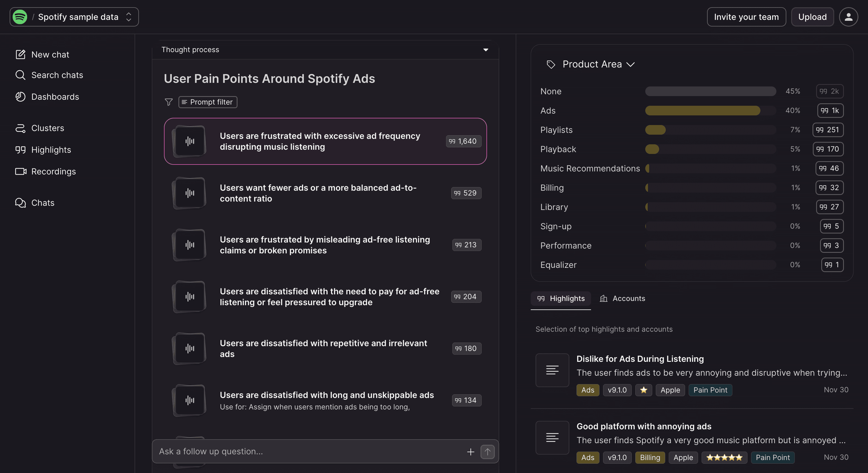Image resolution: width=868 pixels, height=473 pixels.
Task: Toggle the Ads 1k highlights count
Action: coord(830,111)
